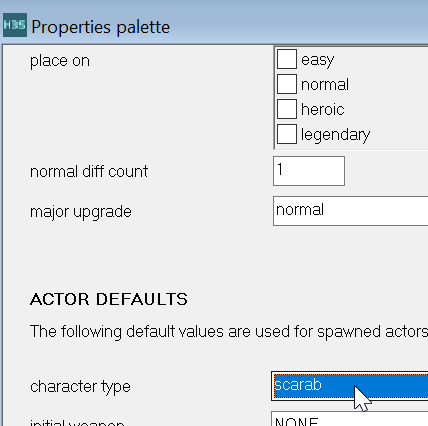Screen dimensions: 428x426
Task: Open the character type dropdown showing scarab
Action: [350, 386]
